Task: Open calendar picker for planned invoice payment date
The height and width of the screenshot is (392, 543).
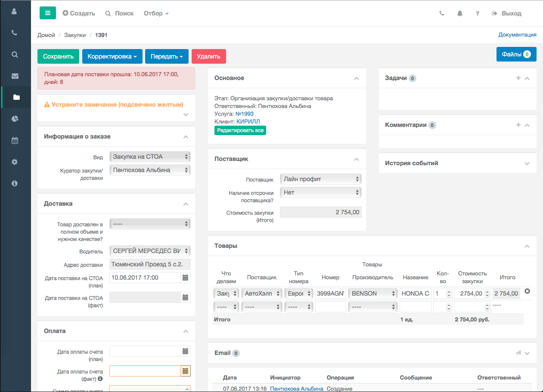Action: click(186, 351)
